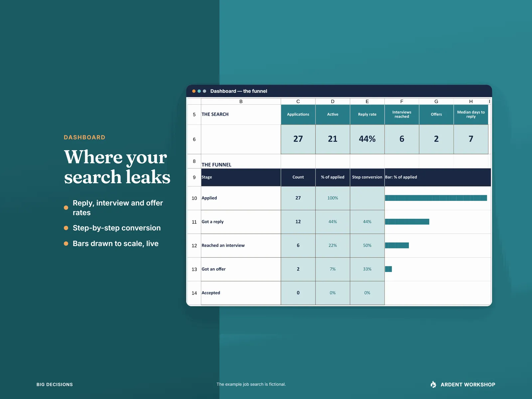This screenshot has height=399, width=532.
Task: Click the 'Reply rate' header cell
Action: point(367,114)
